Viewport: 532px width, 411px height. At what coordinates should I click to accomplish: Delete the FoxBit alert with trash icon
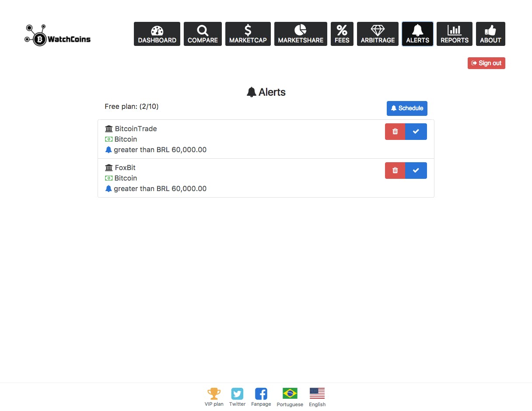[395, 171]
